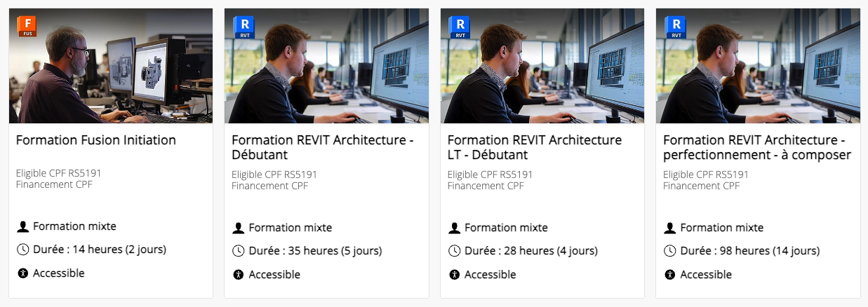Click the clock icon beside 35 heures duration

pyautogui.click(x=239, y=251)
